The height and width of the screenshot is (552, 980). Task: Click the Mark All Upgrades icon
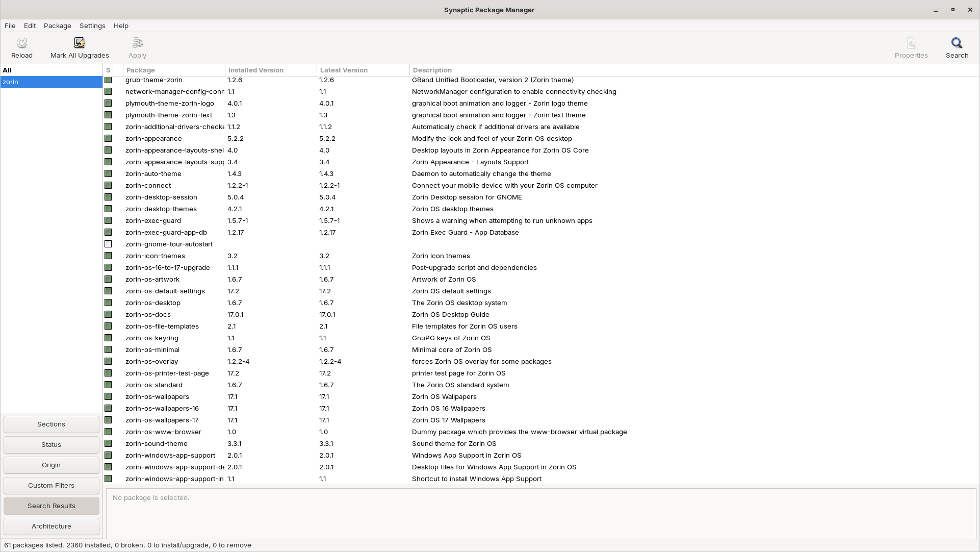80,43
